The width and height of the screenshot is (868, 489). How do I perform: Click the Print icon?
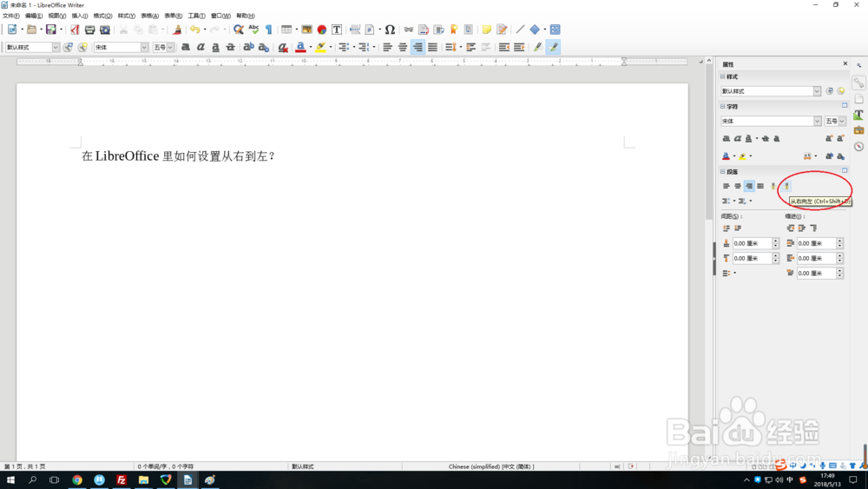(89, 30)
